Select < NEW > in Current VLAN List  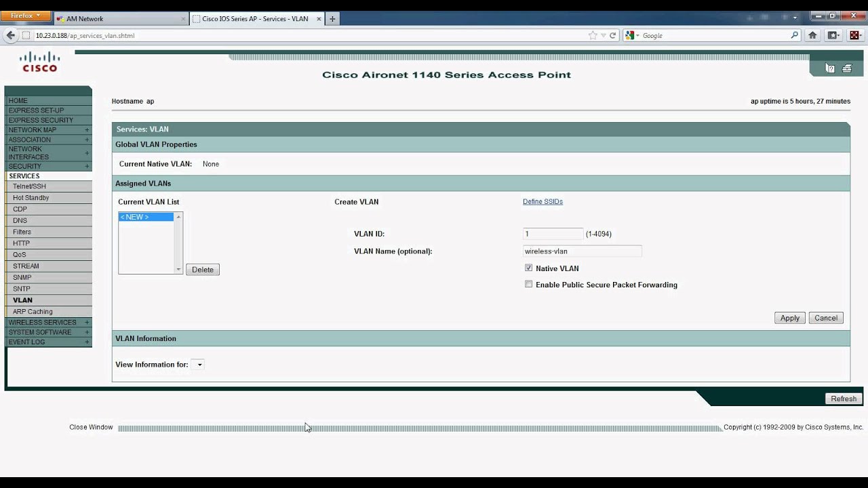coord(146,217)
